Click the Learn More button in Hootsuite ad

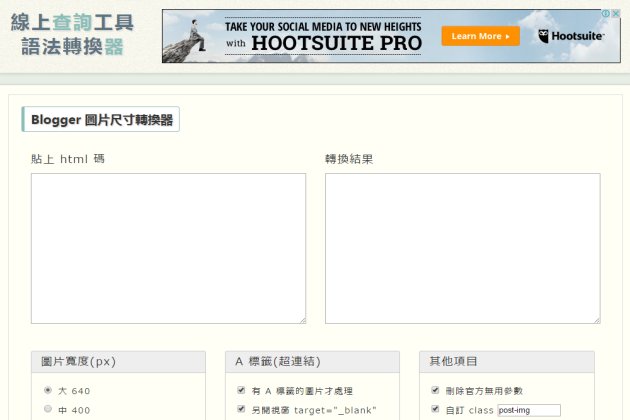481,36
